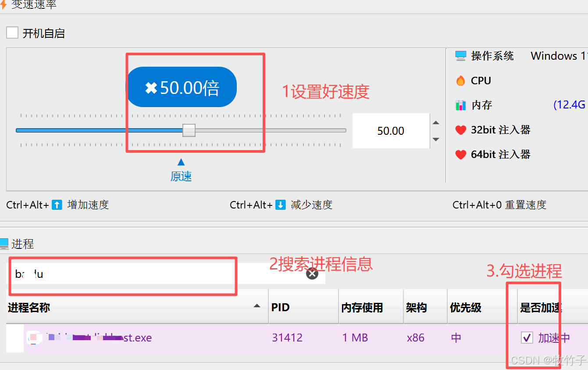
Task: Click the 操作系统 label
Action: point(492,56)
